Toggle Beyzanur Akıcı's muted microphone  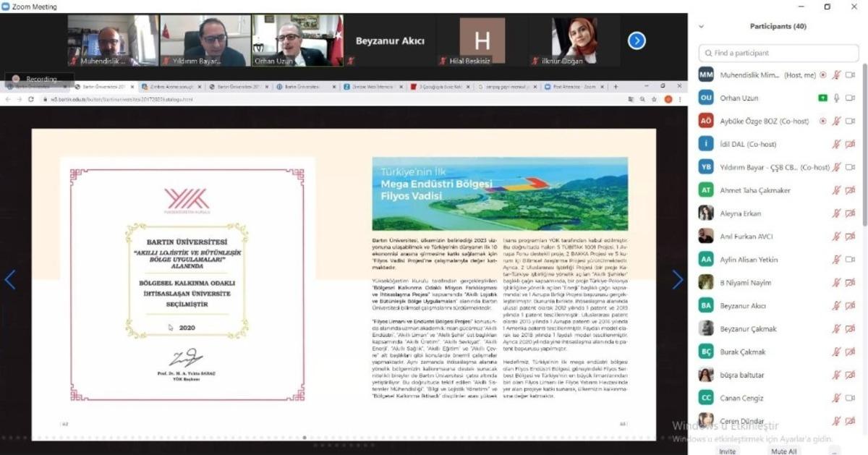(837, 306)
